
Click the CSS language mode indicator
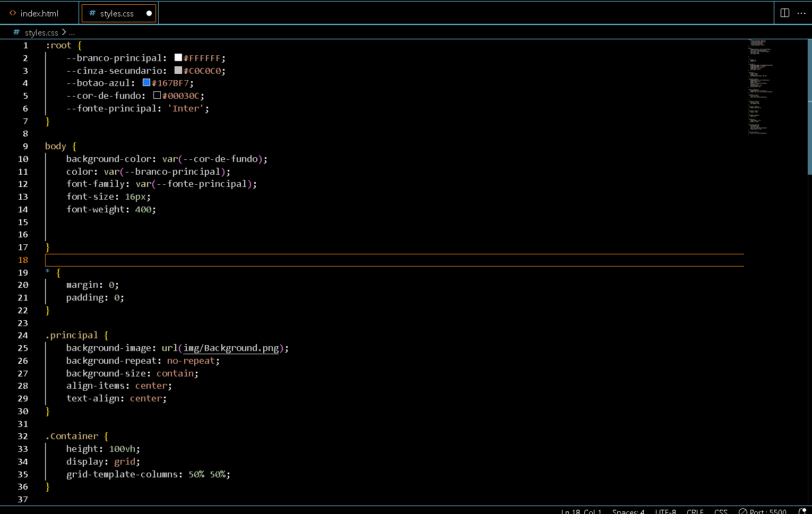tap(721, 511)
